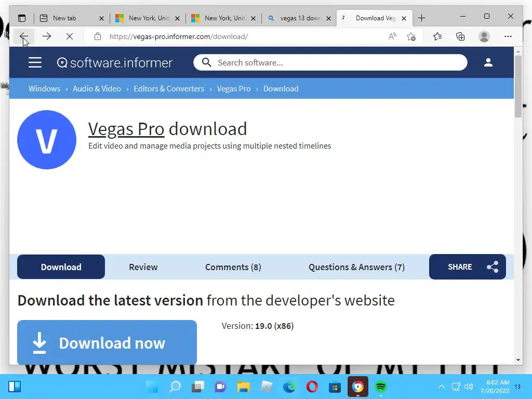
Task: Open Microsoft Edge taskbar icon
Action: [x=289, y=387]
